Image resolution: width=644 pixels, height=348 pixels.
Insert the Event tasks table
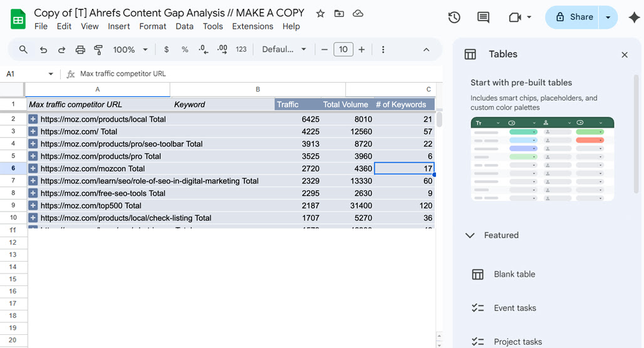(514, 308)
